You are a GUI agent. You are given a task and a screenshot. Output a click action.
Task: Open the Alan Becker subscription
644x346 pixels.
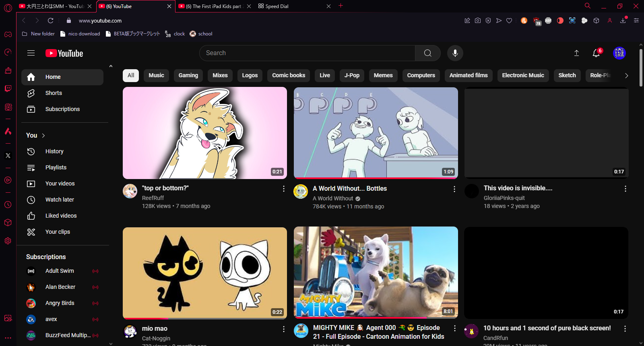coord(62,287)
